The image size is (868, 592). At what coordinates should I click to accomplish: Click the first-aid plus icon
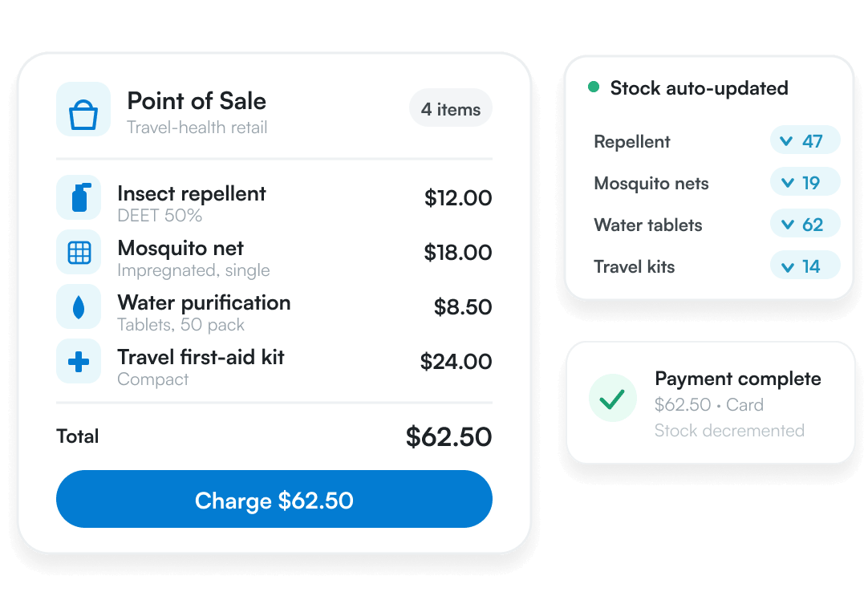point(79,362)
